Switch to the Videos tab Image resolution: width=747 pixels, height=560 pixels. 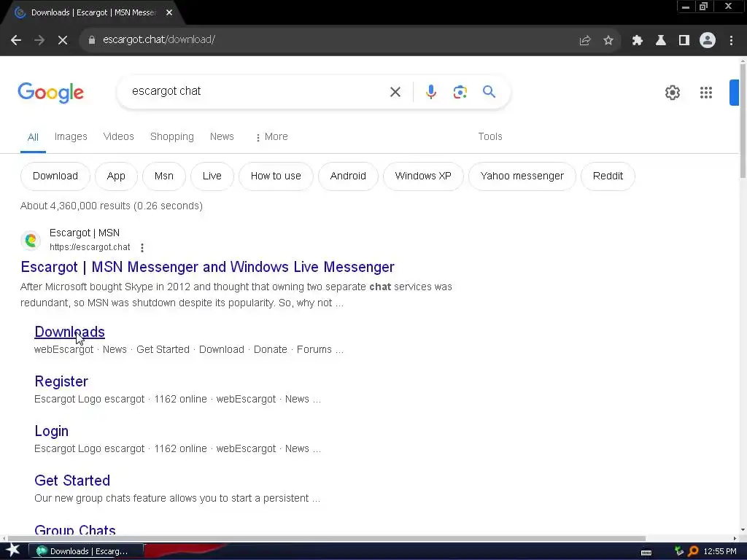[118, 136]
